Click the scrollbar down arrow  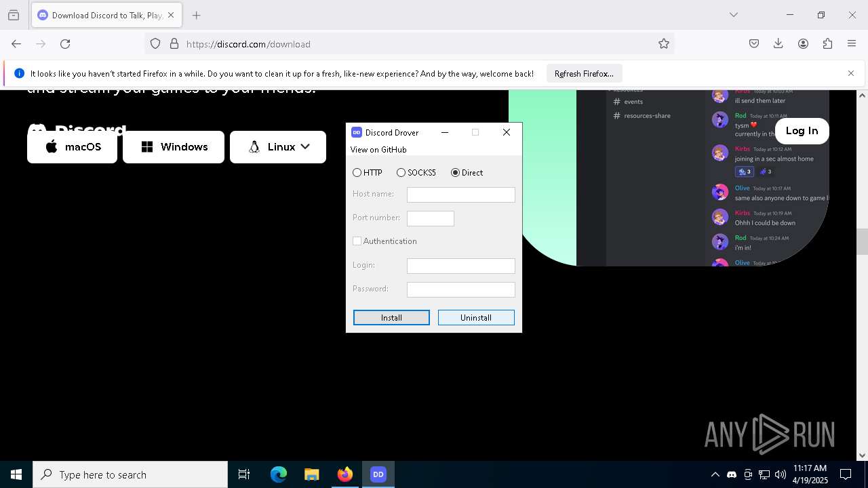862,455
